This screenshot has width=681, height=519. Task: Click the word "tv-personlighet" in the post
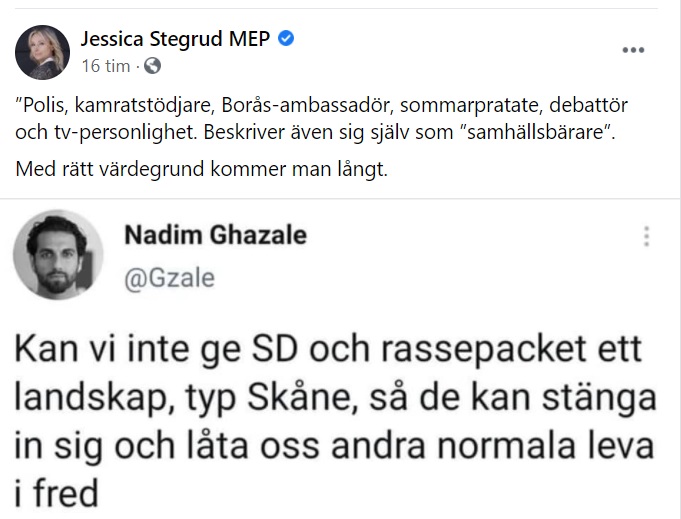[x=115, y=133]
